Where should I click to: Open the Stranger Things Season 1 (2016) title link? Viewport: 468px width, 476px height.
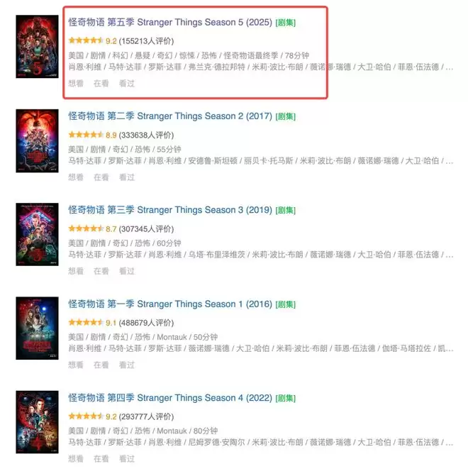(x=170, y=304)
